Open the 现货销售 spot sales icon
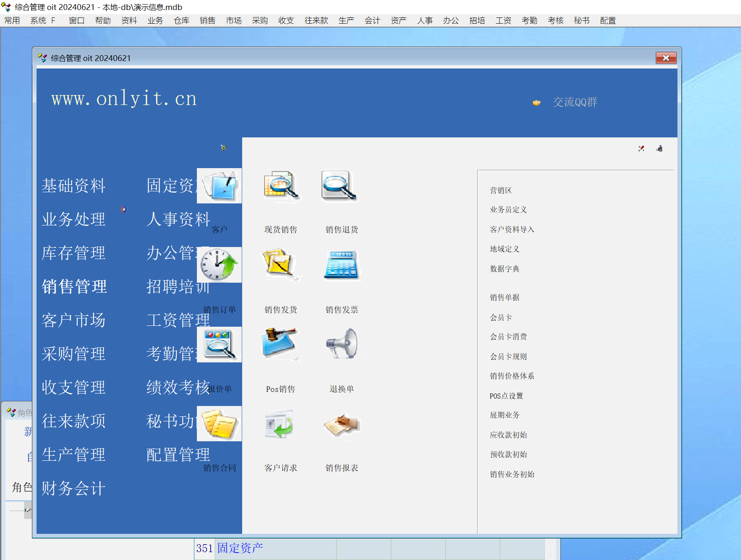741x560 pixels. [x=281, y=186]
